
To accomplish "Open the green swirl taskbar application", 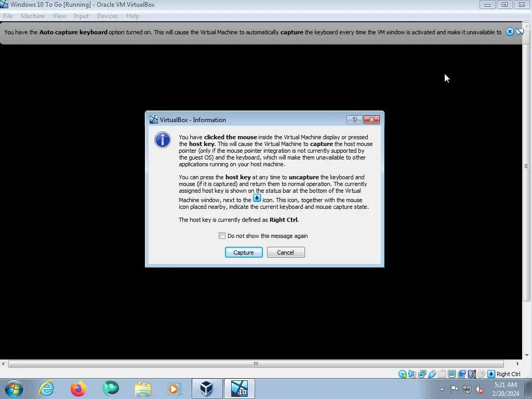I will (x=111, y=389).
